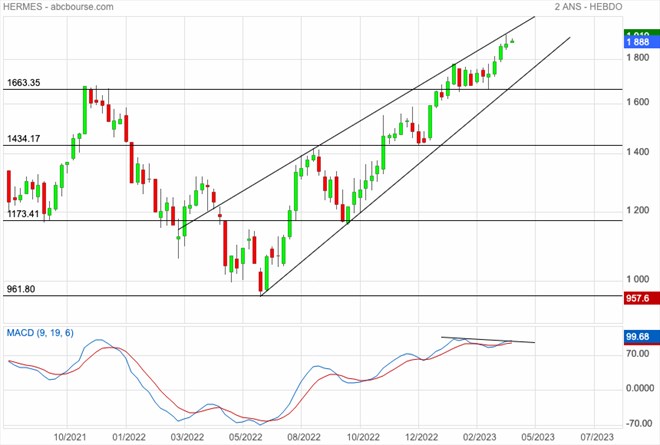Click the -70.00 MACD axis label
The width and height of the screenshot is (660, 445).
coord(639,423)
